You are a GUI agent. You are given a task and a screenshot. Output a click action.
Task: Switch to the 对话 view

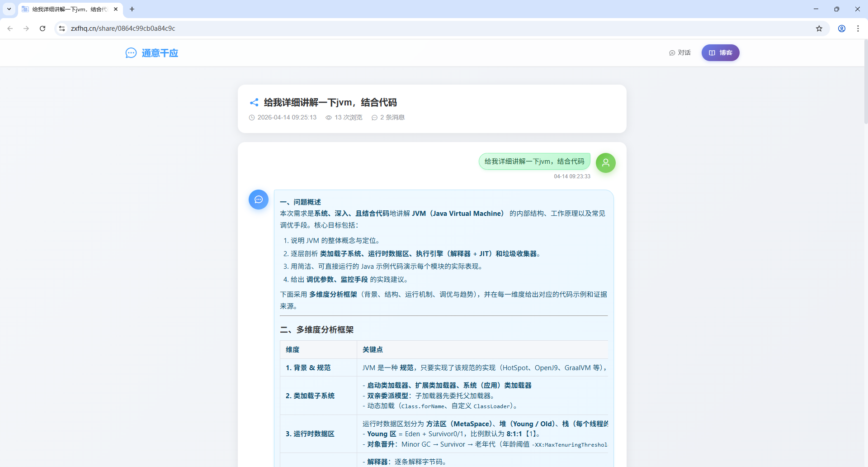click(680, 52)
